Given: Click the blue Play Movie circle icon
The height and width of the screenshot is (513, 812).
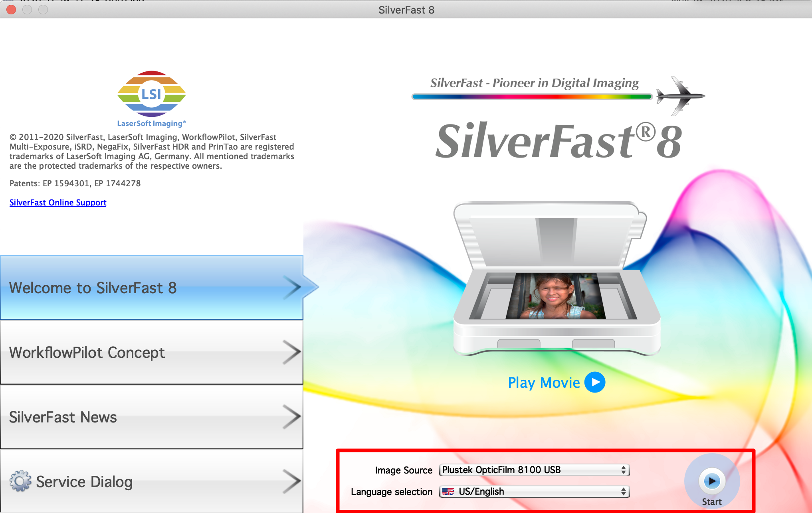Looking at the screenshot, I should coord(595,382).
